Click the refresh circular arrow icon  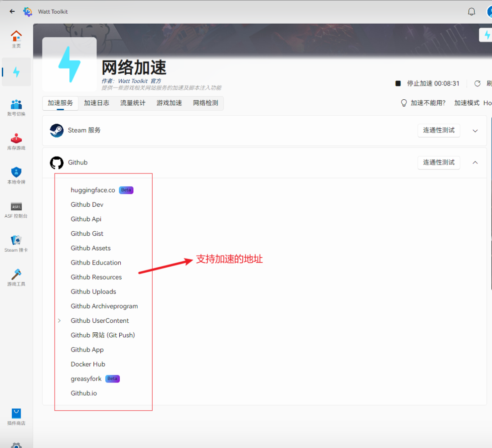[477, 83]
